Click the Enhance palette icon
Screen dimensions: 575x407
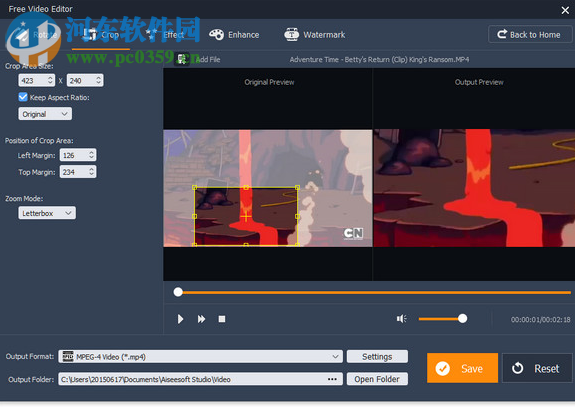point(216,35)
